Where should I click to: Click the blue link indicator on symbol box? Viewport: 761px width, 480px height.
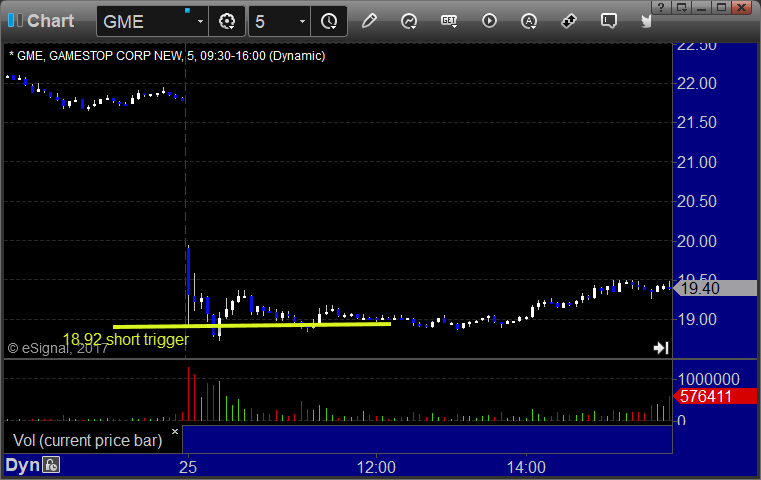tap(187, 10)
